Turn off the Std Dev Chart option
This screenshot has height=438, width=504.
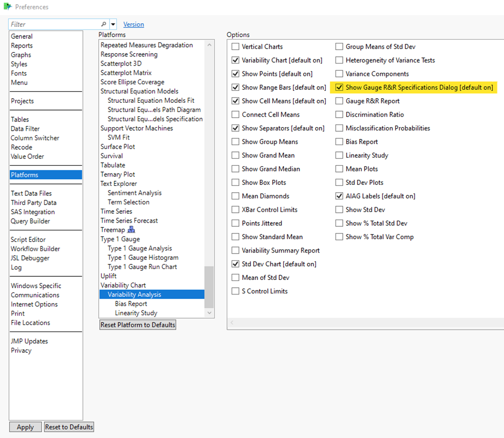tap(235, 264)
